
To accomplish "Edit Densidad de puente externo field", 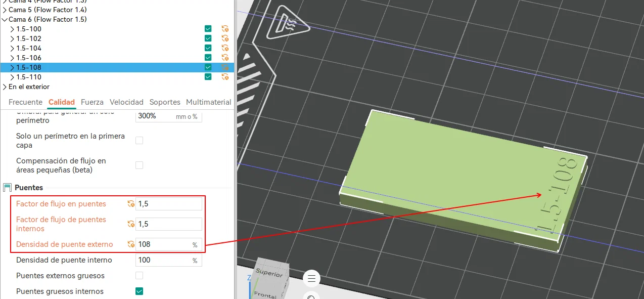I will [x=169, y=244].
